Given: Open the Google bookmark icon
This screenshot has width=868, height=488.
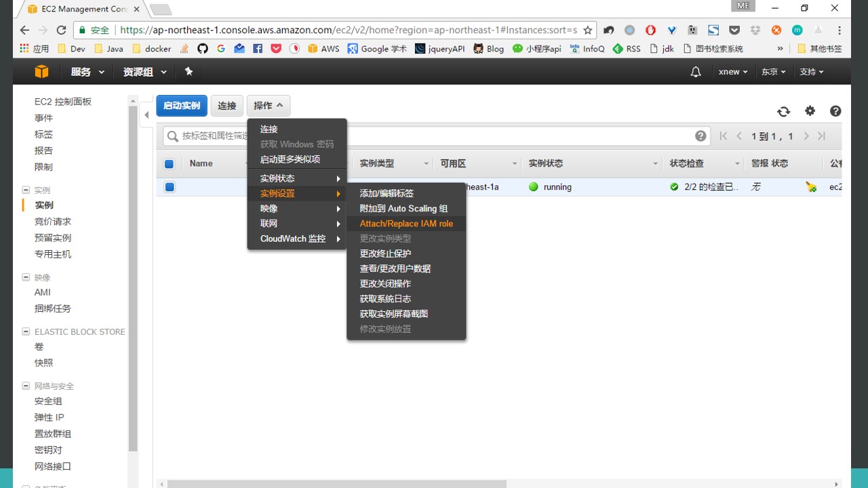Looking at the screenshot, I should tap(221, 49).
